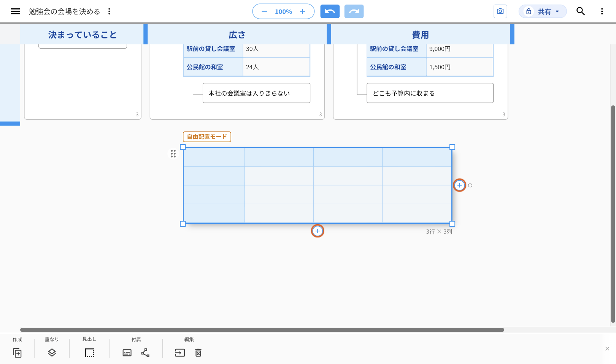The height and width of the screenshot is (364, 616).
Task: Click the small circle connector beside the table
Action: (470, 185)
